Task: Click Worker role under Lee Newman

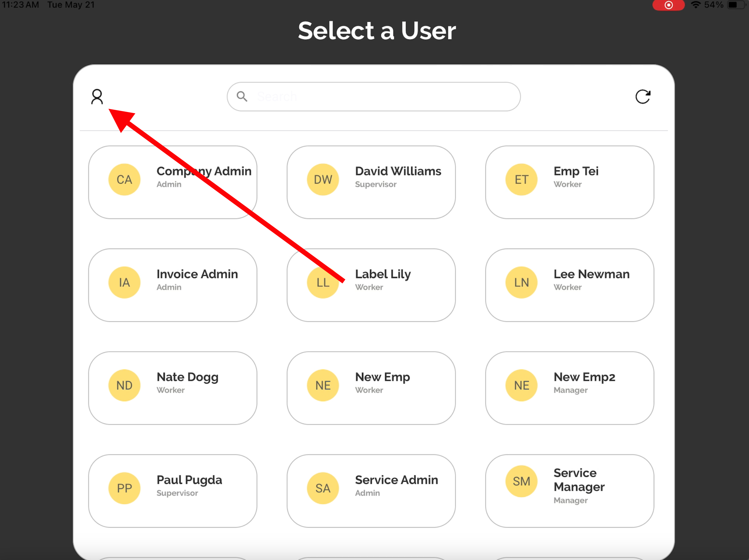Action: click(568, 287)
